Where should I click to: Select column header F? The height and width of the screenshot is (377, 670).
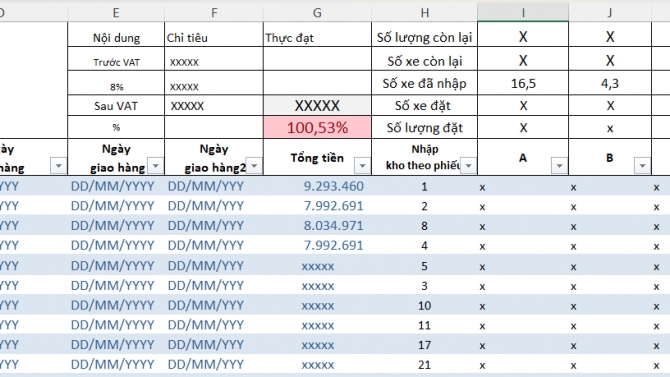pyautogui.click(x=214, y=12)
